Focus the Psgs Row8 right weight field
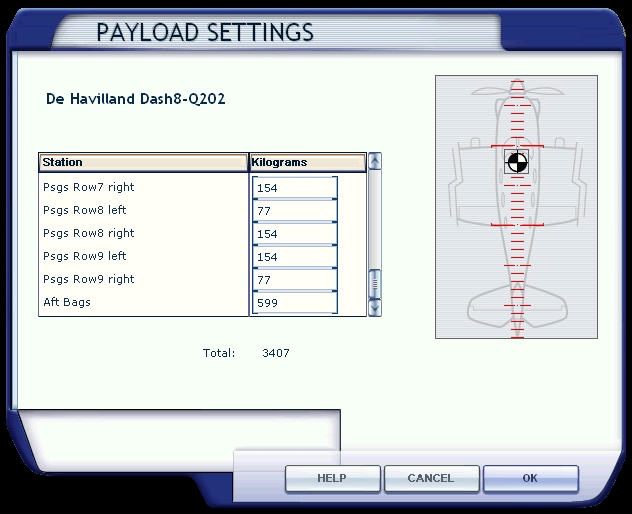This screenshot has width=632, height=514. [x=294, y=234]
